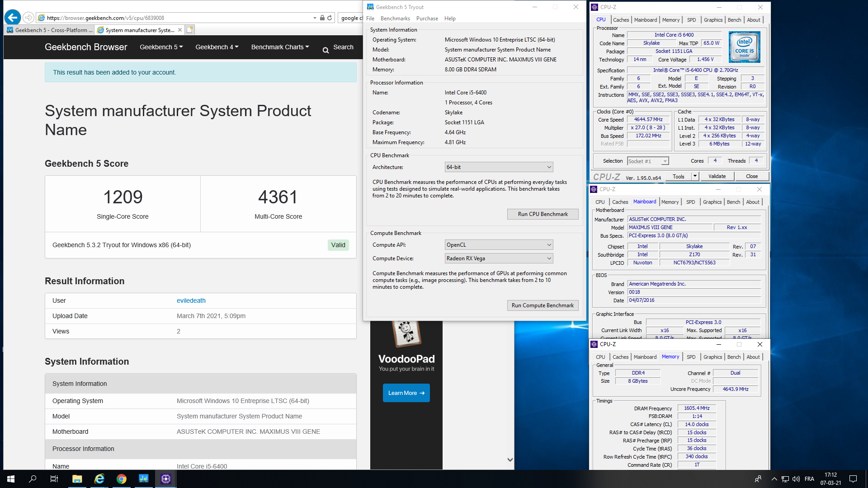Viewport: 868px width, 488px height.
Task: Open the address bar URL history dropdown
Action: (315, 18)
